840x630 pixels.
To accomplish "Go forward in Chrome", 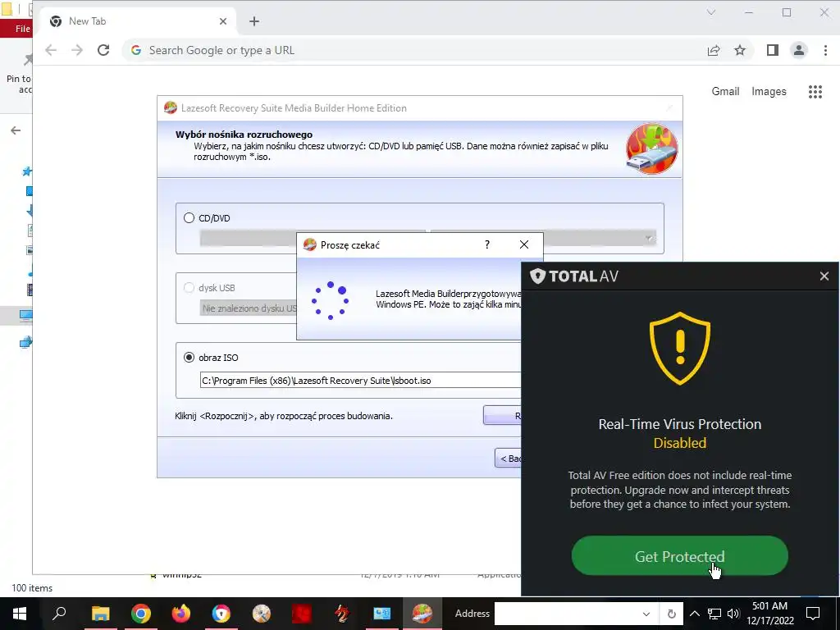I will [77, 50].
